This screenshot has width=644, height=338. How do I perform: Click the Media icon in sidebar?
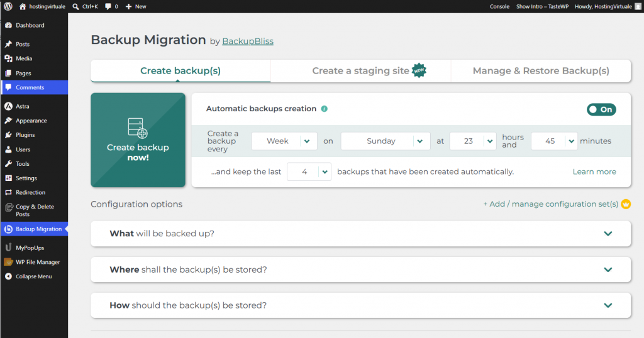(9, 58)
